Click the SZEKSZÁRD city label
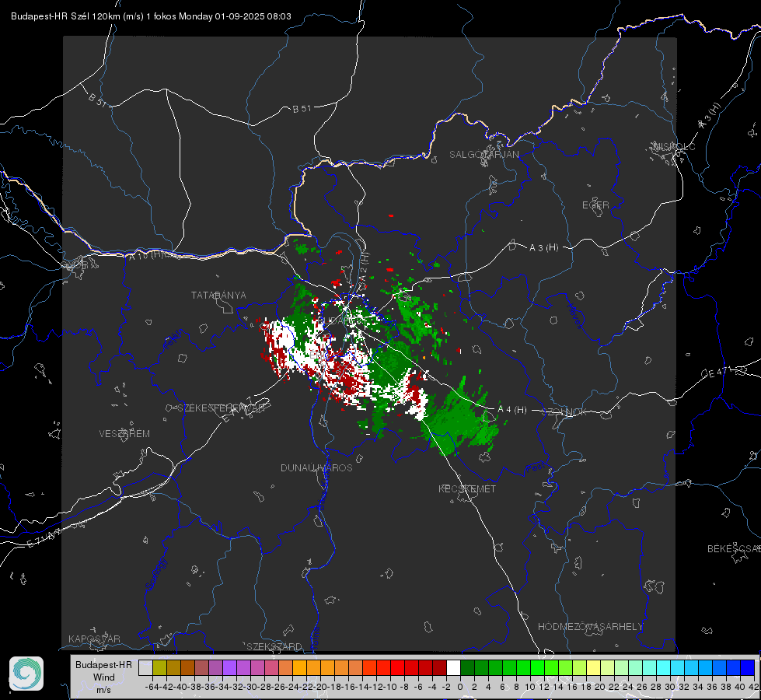The height and width of the screenshot is (700, 761). click(274, 646)
